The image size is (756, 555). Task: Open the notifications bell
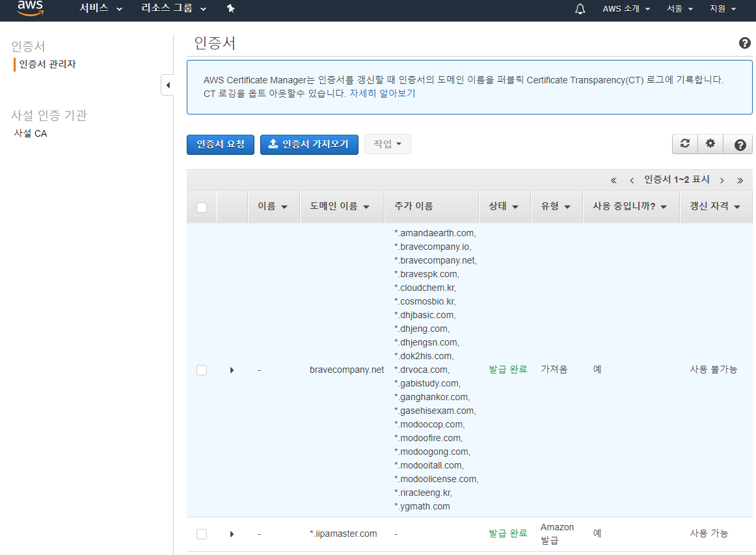coord(580,8)
